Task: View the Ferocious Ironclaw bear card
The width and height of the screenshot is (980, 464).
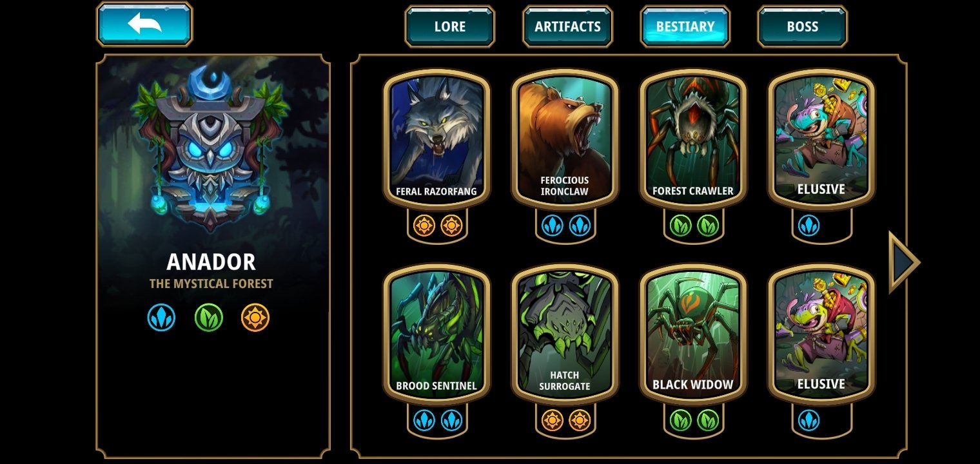Action: pyautogui.click(x=565, y=139)
